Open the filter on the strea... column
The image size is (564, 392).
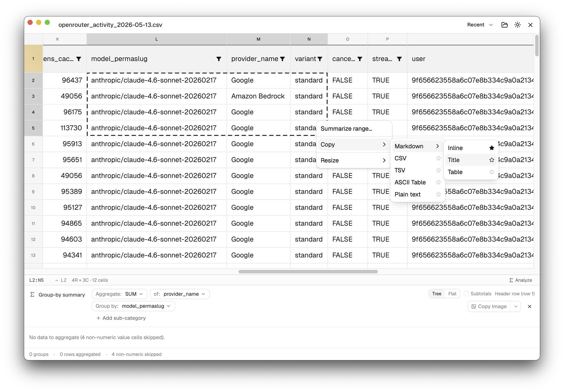tap(399, 59)
